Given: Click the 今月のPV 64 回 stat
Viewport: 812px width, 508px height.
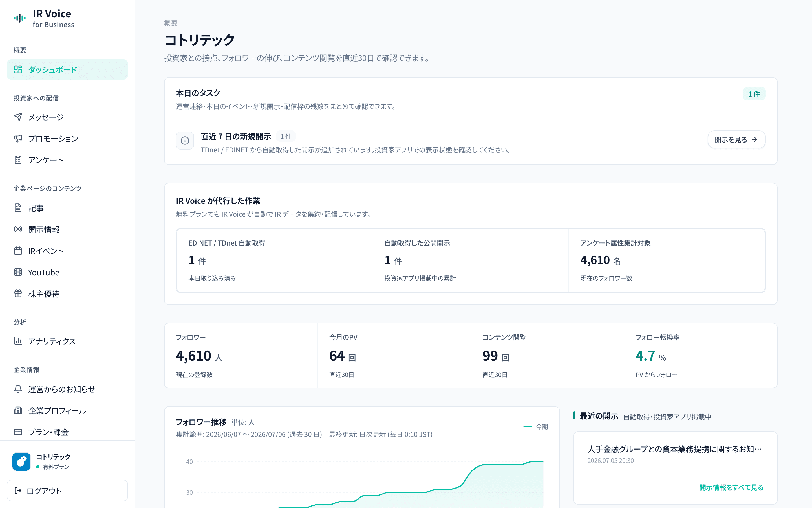Looking at the screenshot, I should (x=394, y=356).
